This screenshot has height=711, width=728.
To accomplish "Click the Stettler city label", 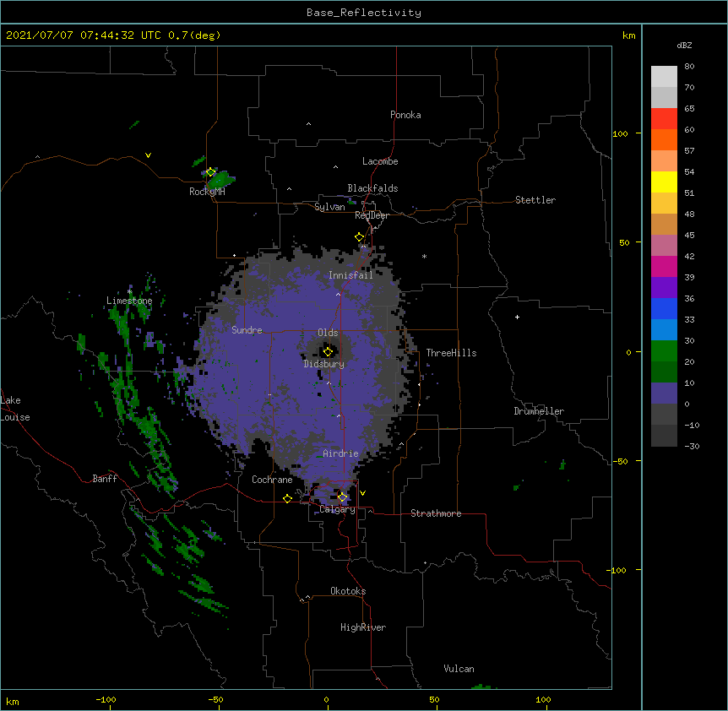I will (x=535, y=200).
